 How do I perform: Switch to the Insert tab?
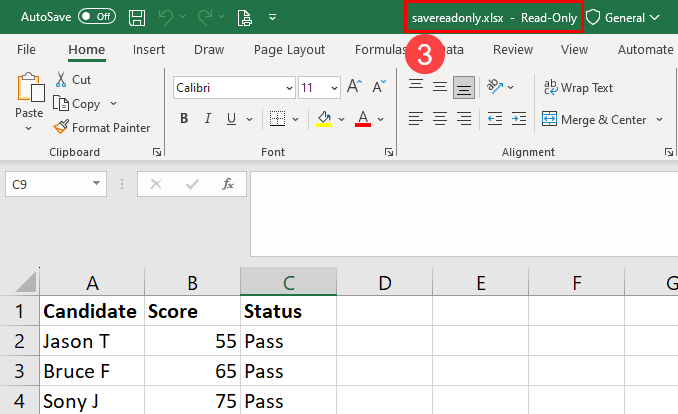pyautogui.click(x=149, y=50)
